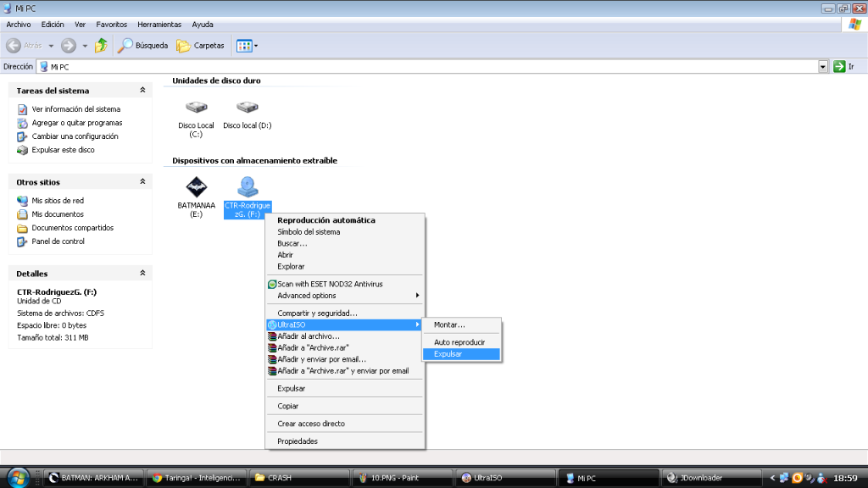The height and width of the screenshot is (488, 868).
Task: Select Disco local (D:) drive icon
Action: (247, 108)
